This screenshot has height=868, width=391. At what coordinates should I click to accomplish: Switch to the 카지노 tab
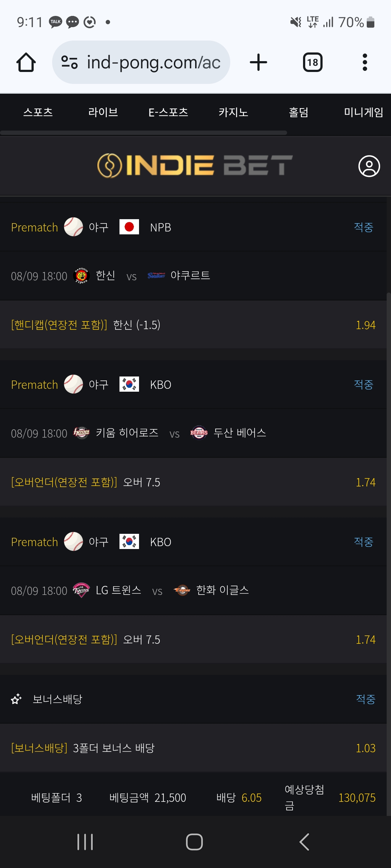click(234, 112)
